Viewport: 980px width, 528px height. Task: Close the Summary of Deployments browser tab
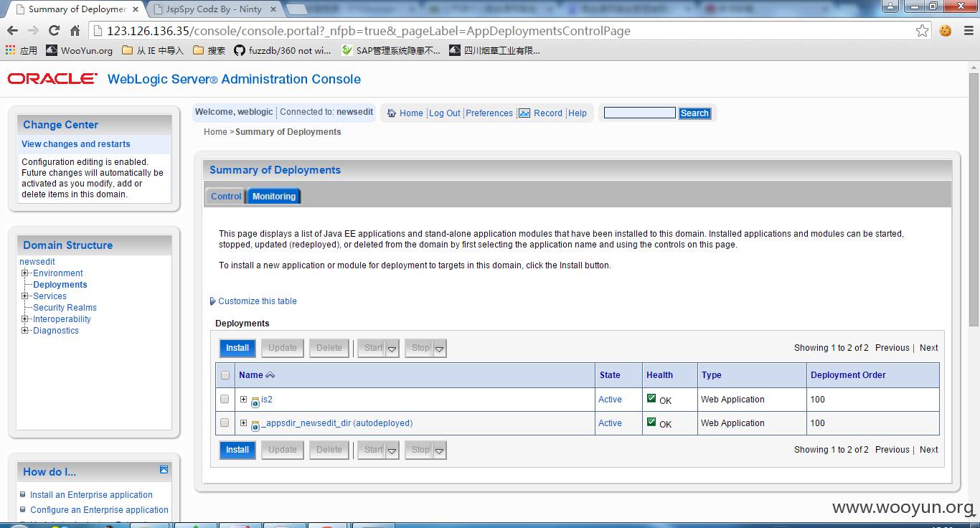coord(136,9)
